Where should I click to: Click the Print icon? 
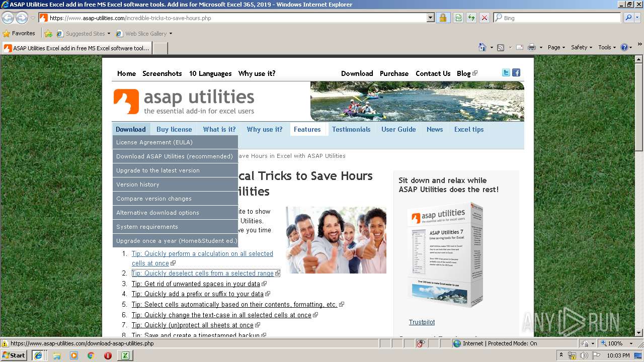(532, 47)
